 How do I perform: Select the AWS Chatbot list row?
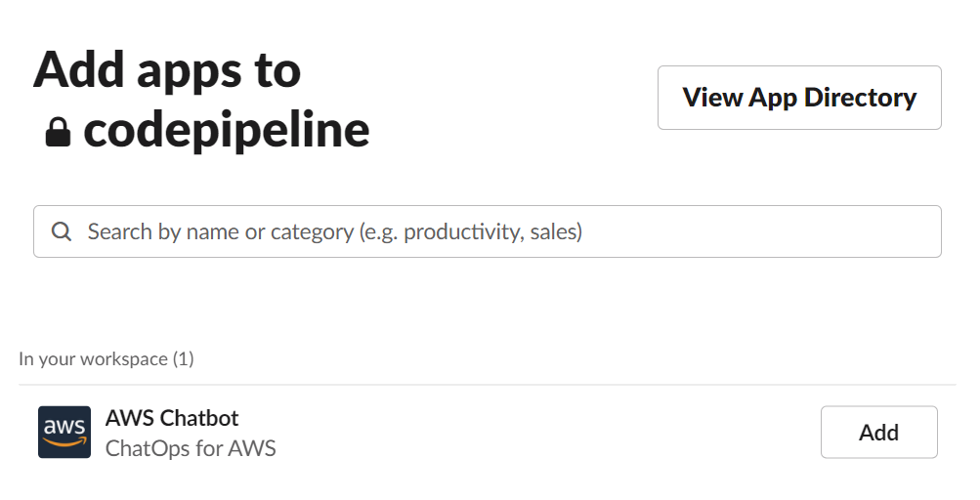coord(489,433)
